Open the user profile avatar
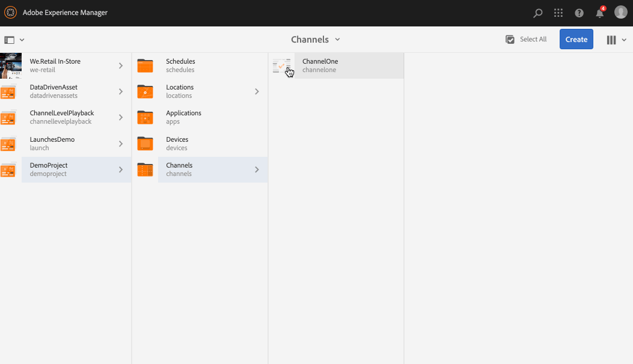This screenshot has width=633, height=364. [x=620, y=13]
